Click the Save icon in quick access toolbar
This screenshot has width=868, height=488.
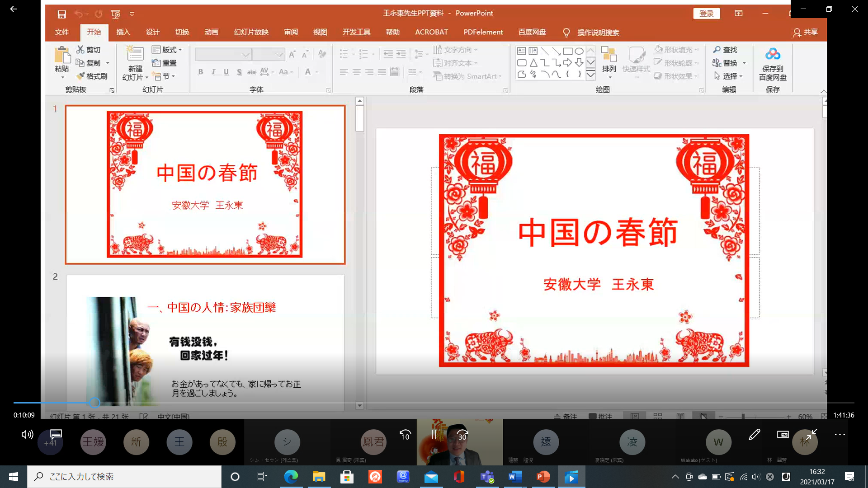pyautogui.click(x=61, y=14)
